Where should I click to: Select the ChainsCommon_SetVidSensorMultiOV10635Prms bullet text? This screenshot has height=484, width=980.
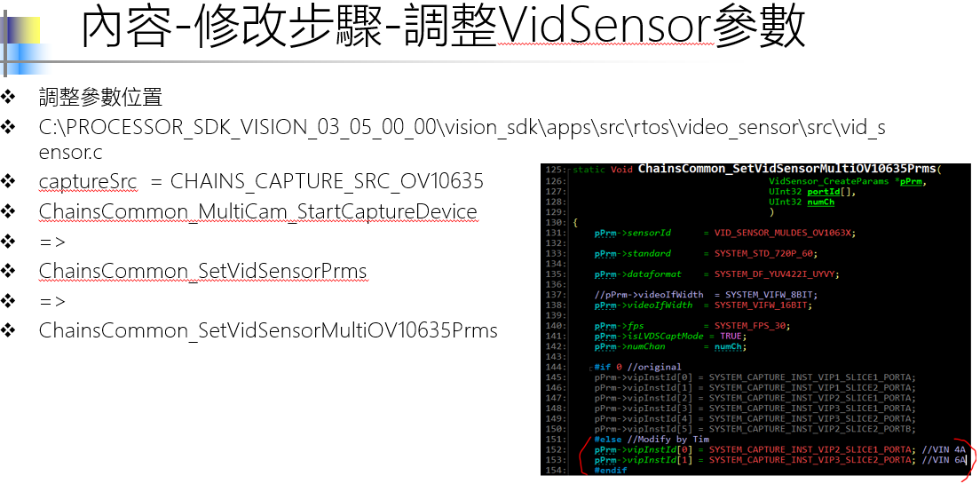pos(268,330)
